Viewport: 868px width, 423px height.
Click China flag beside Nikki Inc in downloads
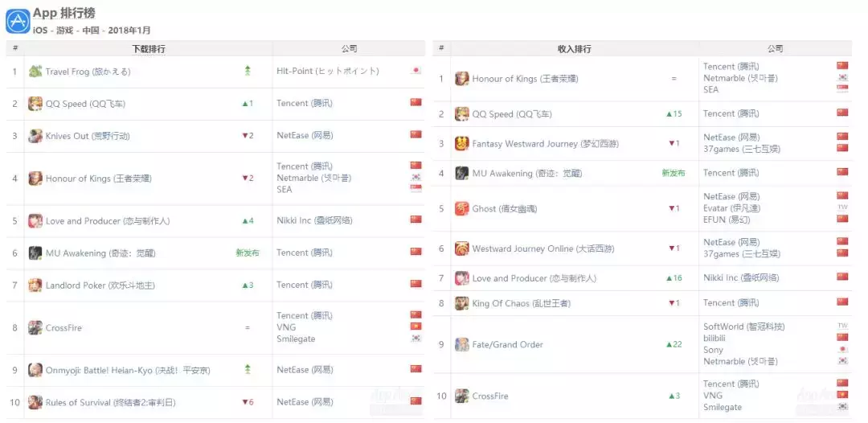point(416,220)
